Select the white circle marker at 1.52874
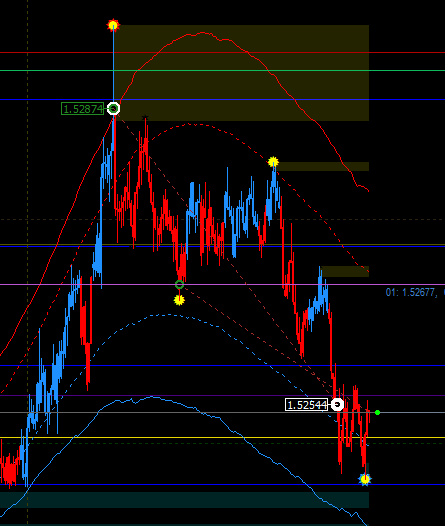Viewport: 445px width, 526px height. click(114, 109)
